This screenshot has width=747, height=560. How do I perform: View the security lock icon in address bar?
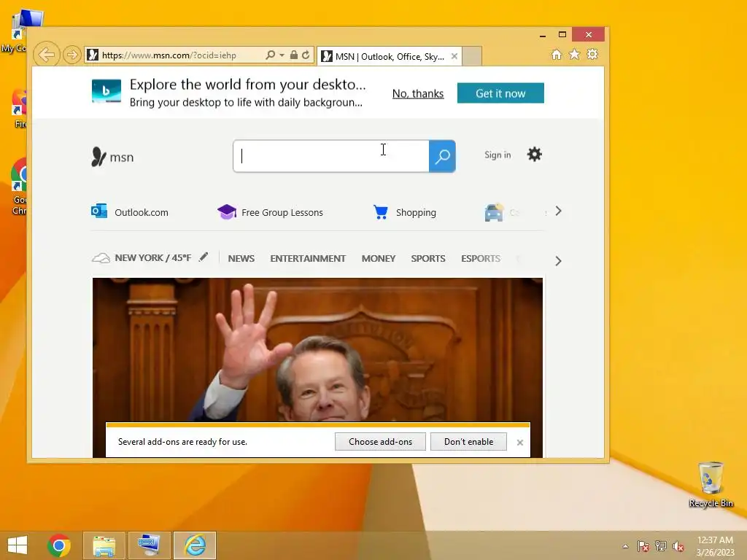tap(294, 55)
